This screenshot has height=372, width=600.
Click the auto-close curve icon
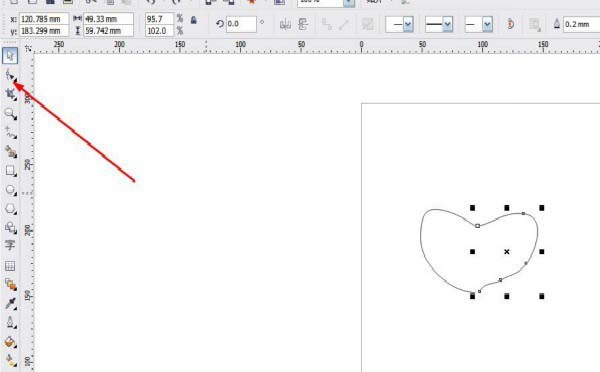click(x=510, y=24)
